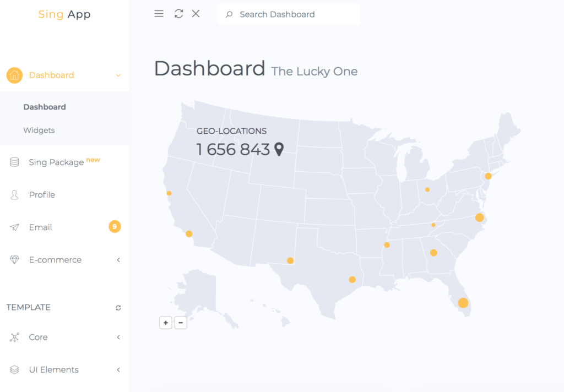Reload the TEMPLATE section using its icon
This screenshot has width=564, height=392.
tap(118, 308)
